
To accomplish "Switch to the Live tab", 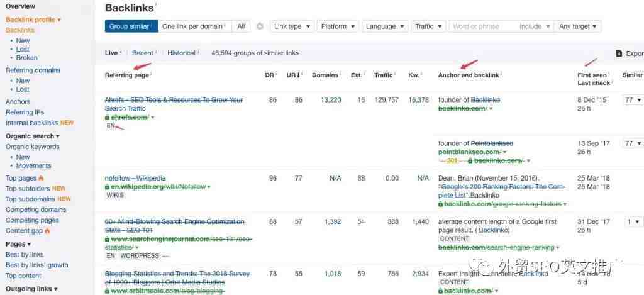I will 111,53.
